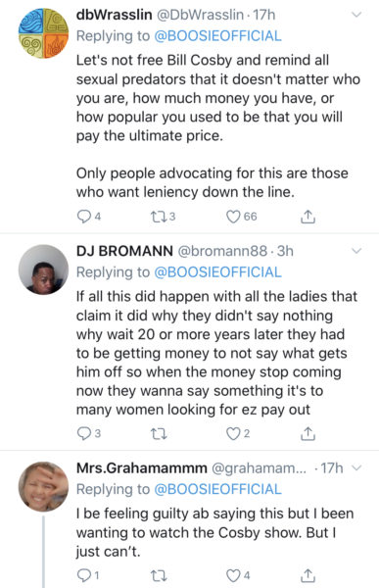This screenshot has width=379, height=588.
Task: View dbWrasslin's profile avatar
Action: tap(43, 33)
